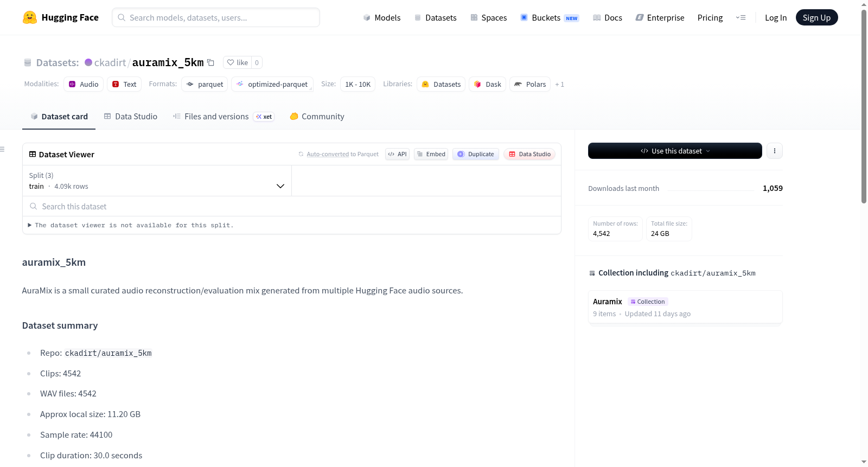This screenshot has height=467, width=868.
Task: Open the ckadirt user avatar link
Action: (88, 62)
